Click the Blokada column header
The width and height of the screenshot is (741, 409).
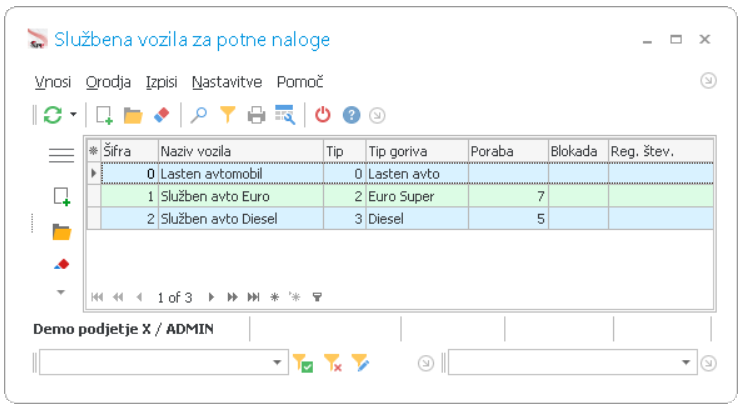(x=578, y=151)
